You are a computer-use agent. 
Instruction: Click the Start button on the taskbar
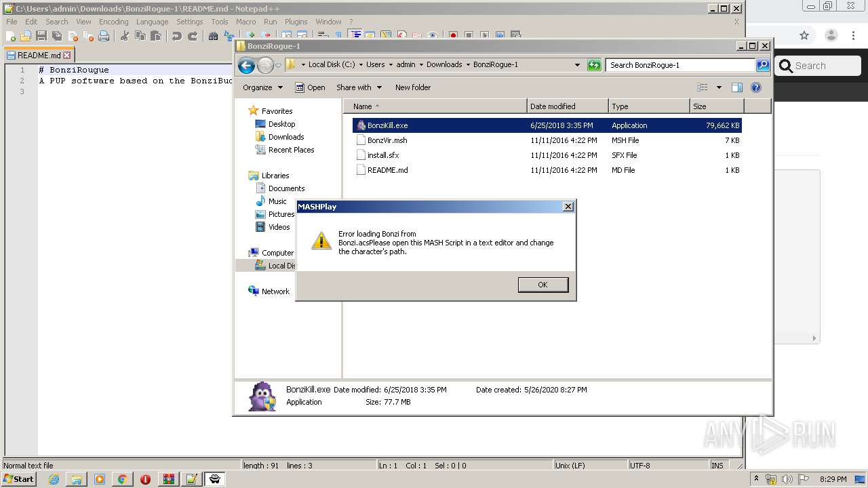19,479
